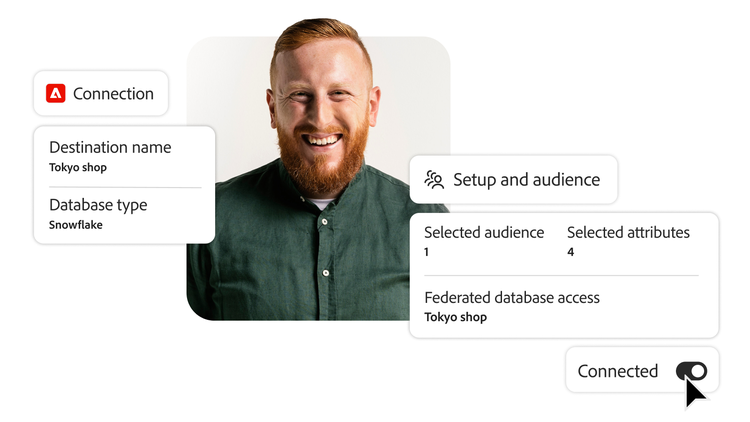The image size is (750, 422).
Task: Select the Connection label text
Action: (113, 94)
